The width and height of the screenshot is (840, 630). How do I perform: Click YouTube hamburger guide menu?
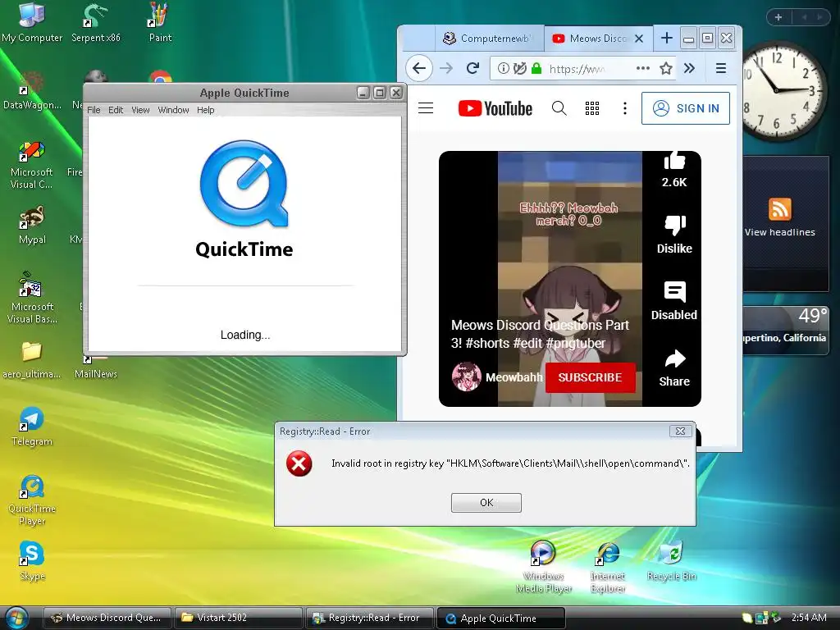pos(426,108)
